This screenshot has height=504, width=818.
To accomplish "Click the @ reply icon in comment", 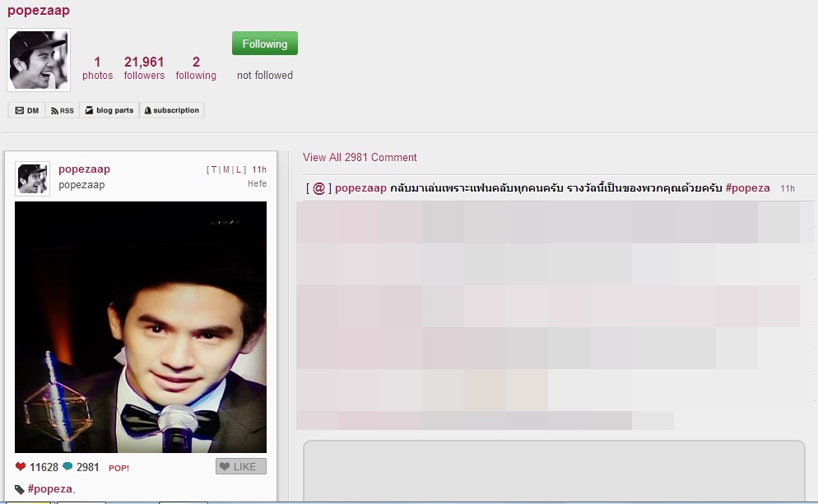I will [318, 188].
